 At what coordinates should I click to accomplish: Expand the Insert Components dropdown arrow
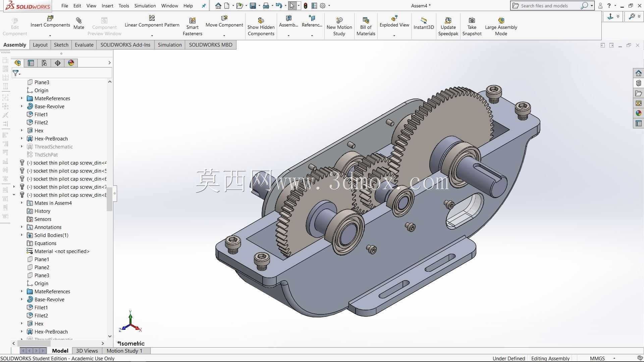[50, 35]
